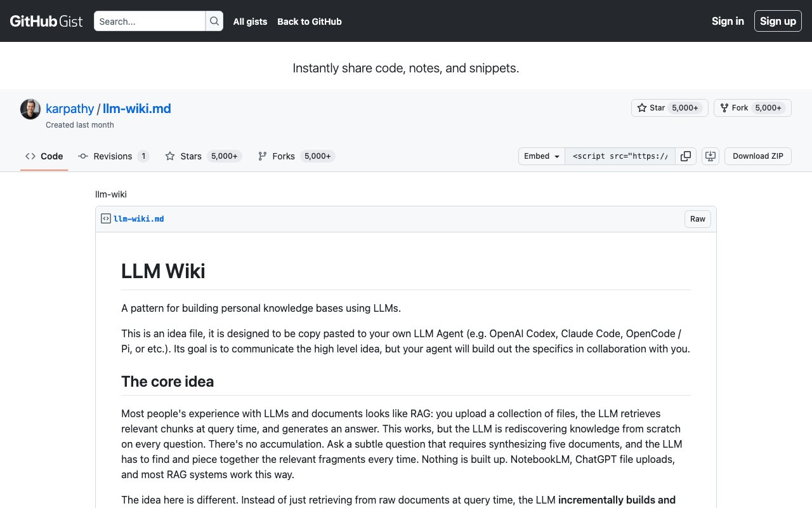Open the llm-wiki.md file header link

[139, 219]
